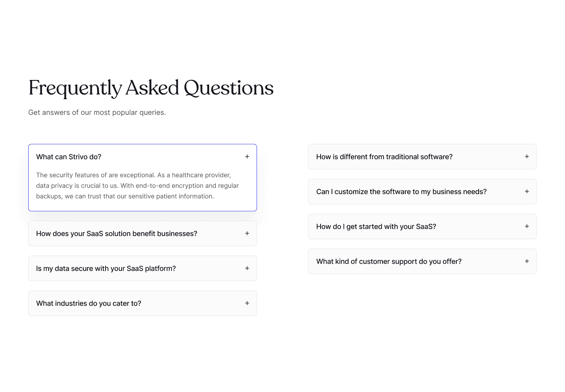565x392 pixels.
Task: Click plus icon for traditional software question
Action: click(527, 157)
